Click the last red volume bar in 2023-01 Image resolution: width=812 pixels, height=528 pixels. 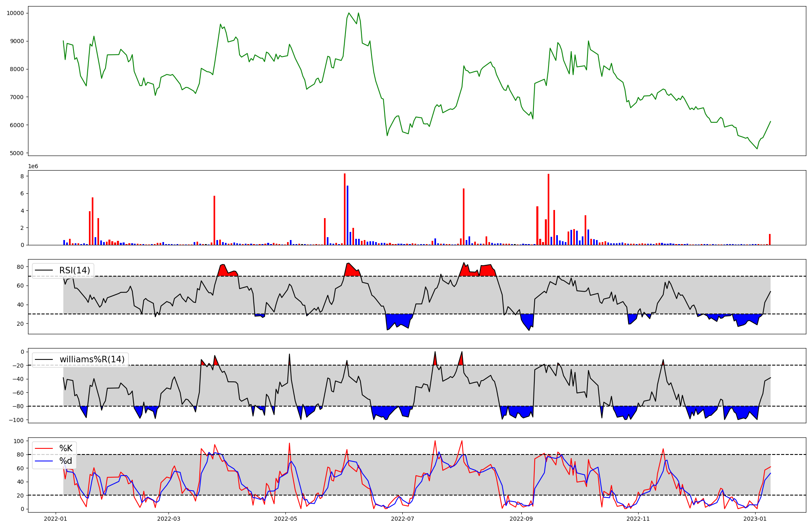769,240
